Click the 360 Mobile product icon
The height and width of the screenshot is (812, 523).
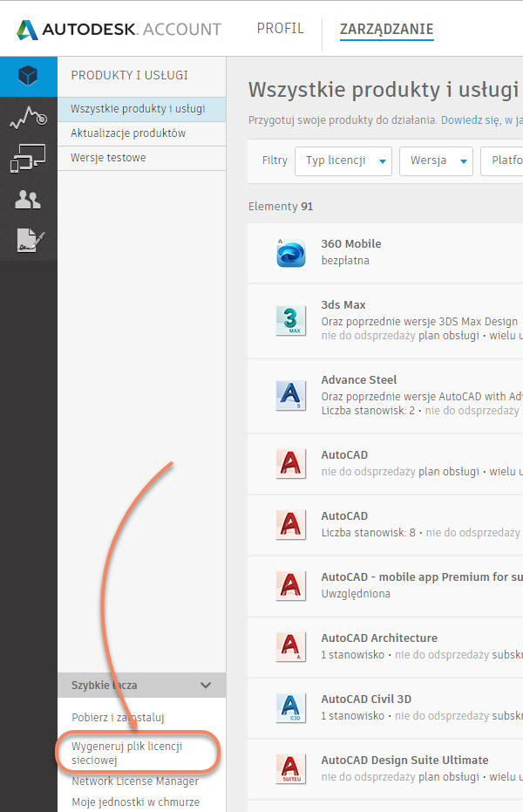[290, 253]
